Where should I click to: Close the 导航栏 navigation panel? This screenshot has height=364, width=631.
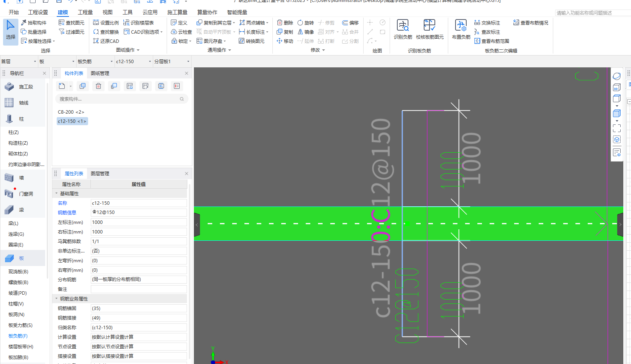tap(44, 73)
